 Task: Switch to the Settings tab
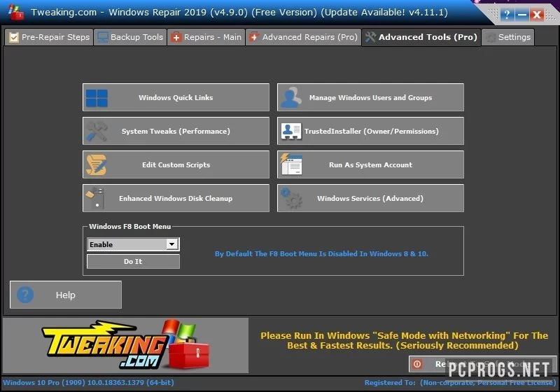point(508,37)
